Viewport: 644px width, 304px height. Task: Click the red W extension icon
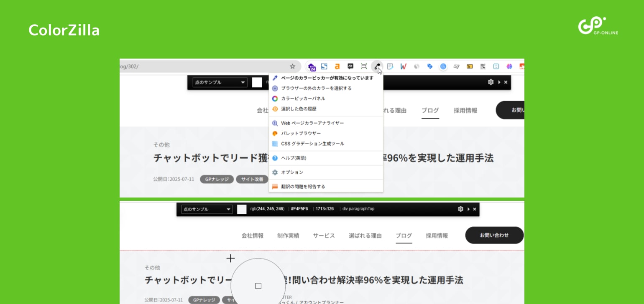(403, 66)
